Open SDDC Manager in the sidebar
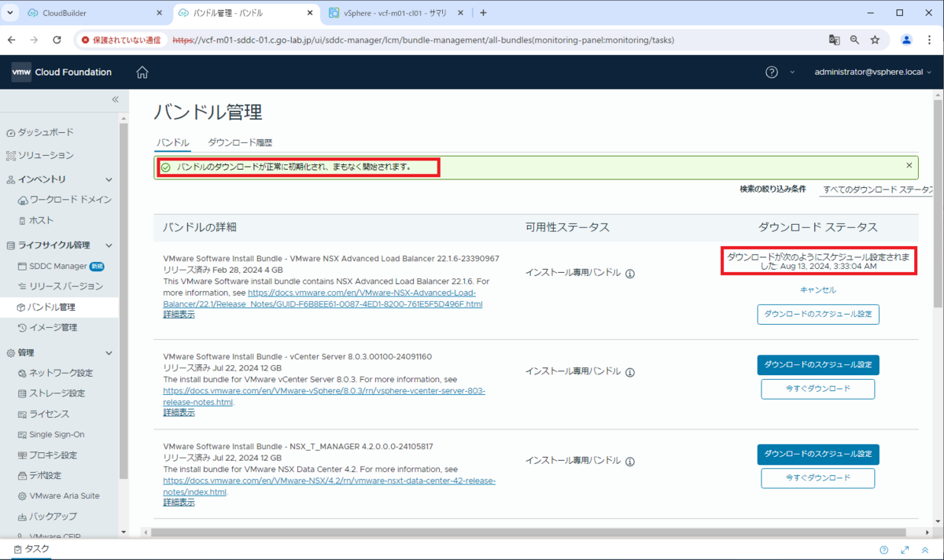 [x=59, y=266]
